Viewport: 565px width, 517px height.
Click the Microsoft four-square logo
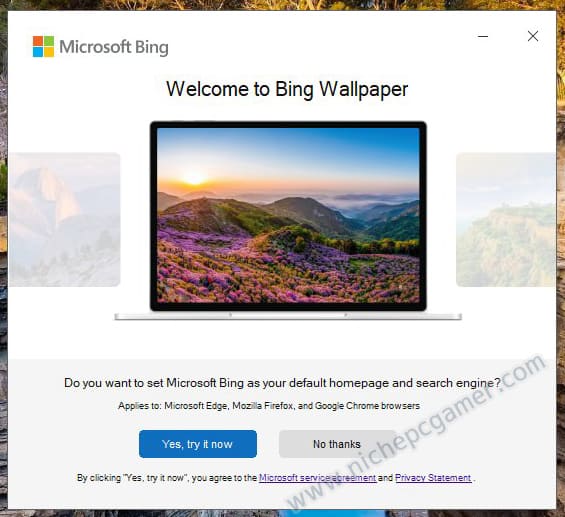click(43, 46)
